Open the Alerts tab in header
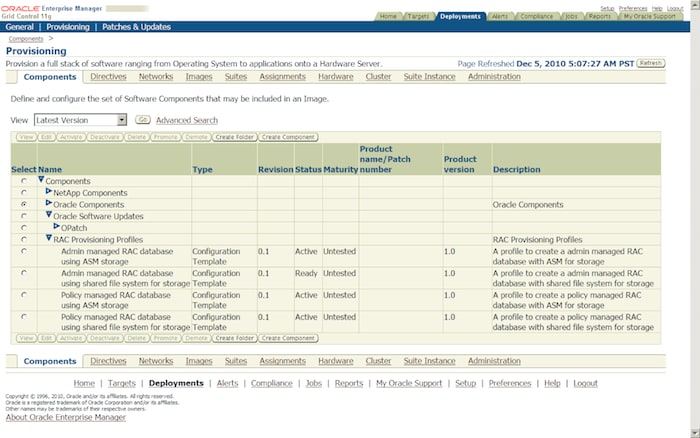The width and height of the screenshot is (700, 438). click(500, 17)
